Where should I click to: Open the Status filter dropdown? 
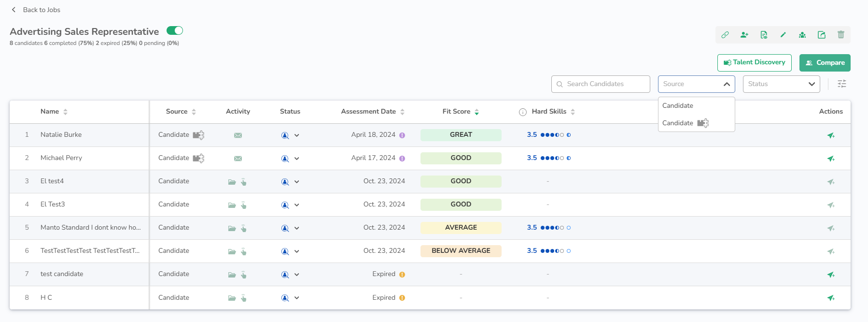point(781,84)
